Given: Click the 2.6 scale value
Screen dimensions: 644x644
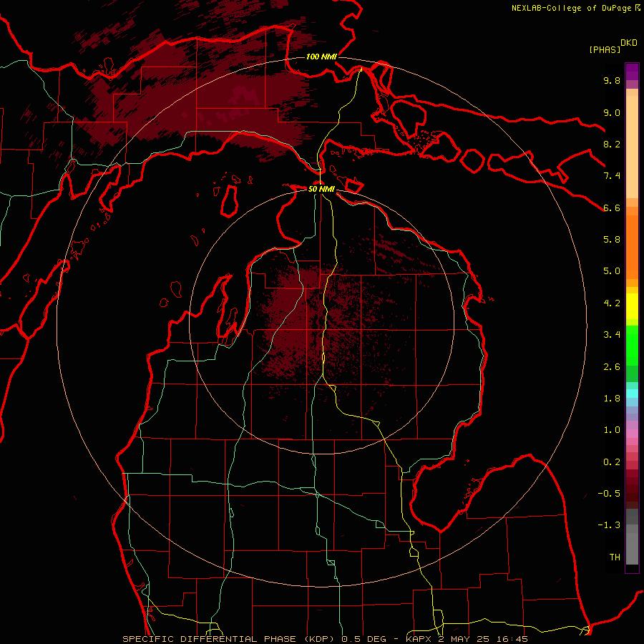Looking at the screenshot, I should click(612, 367).
